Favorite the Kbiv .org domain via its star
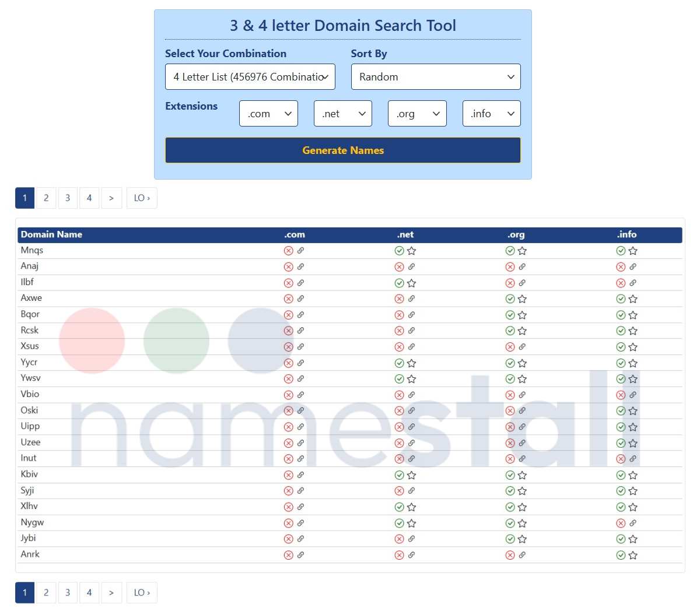The height and width of the screenshot is (607, 700). (521, 475)
